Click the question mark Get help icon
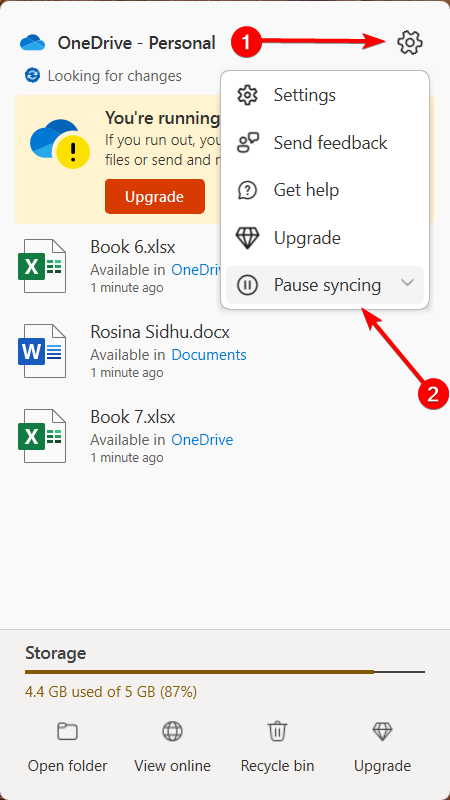 click(x=247, y=190)
